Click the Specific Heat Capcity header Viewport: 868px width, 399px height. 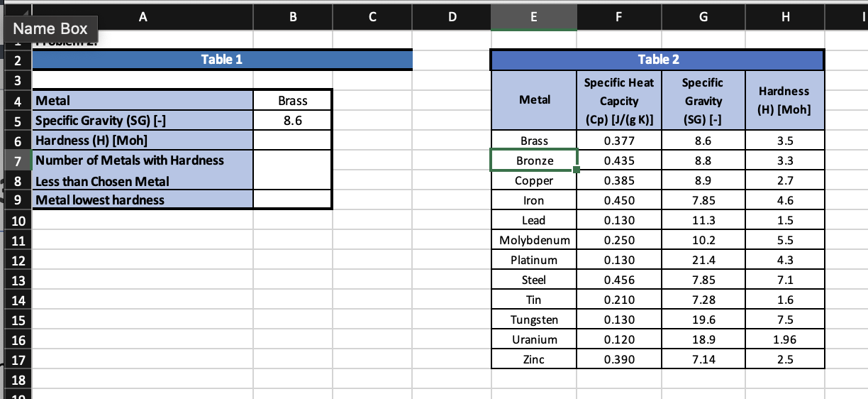[619, 101]
